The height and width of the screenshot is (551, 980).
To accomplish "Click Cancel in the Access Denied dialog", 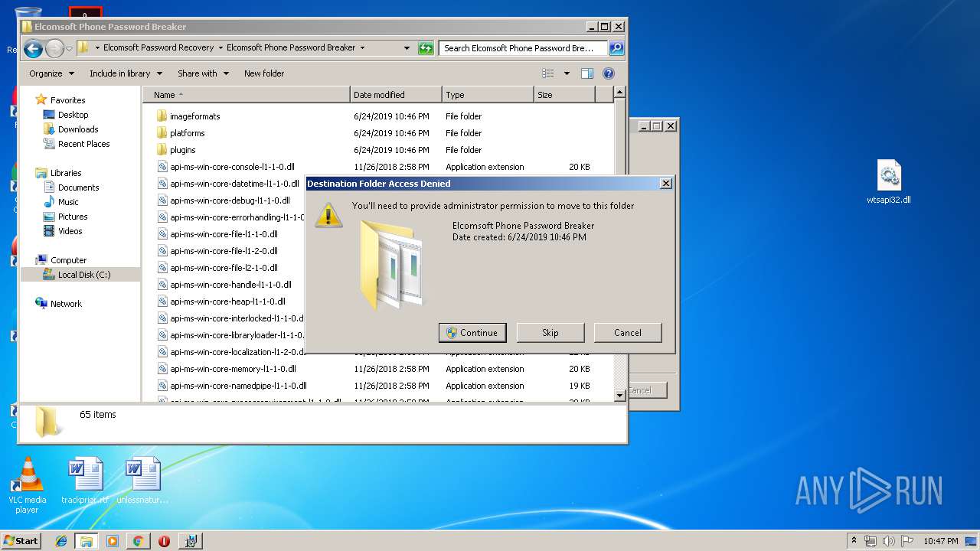I will point(628,333).
